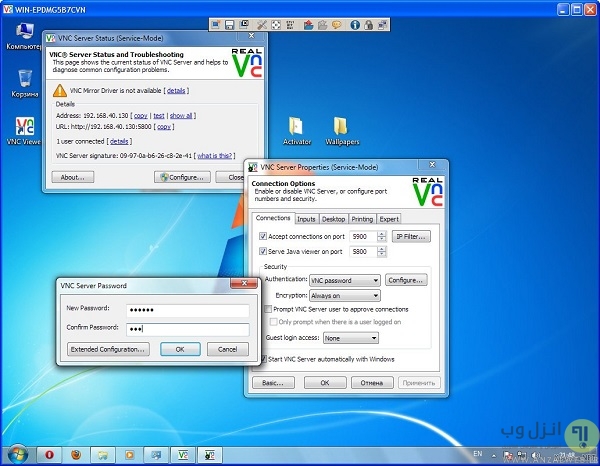
Task: Toggle Serve Java viewer on port checkbox
Action: 263,251
